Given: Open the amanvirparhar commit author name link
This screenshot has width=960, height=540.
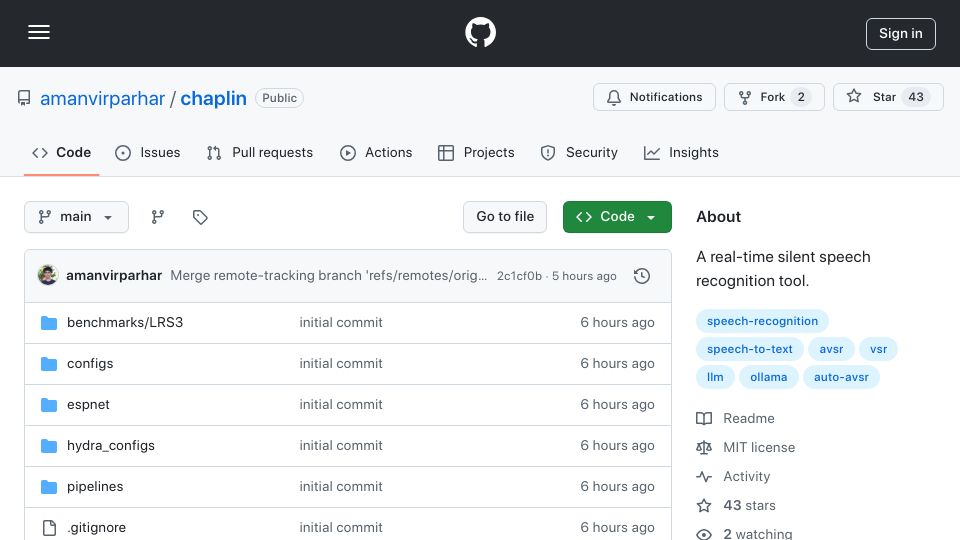Looking at the screenshot, I should (x=114, y=276).
